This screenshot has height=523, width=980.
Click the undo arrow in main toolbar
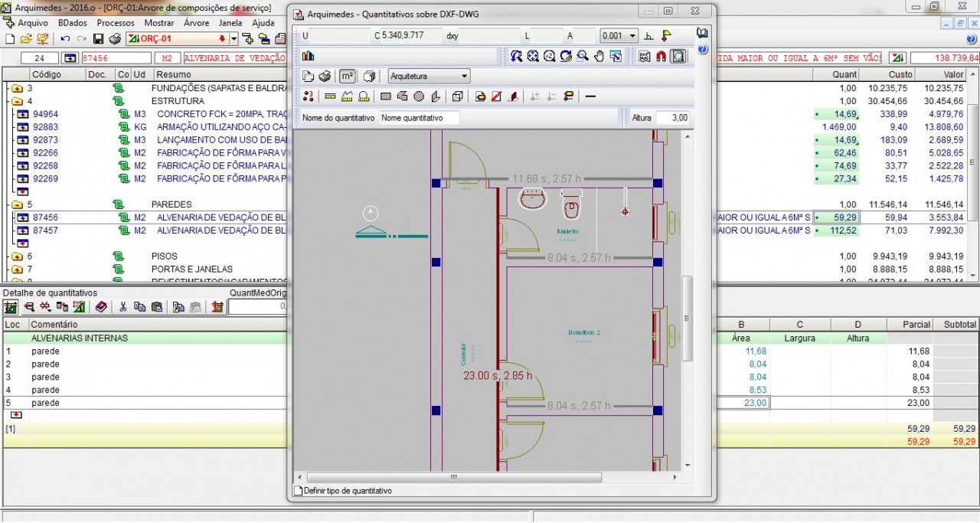[x=65, y=38]
